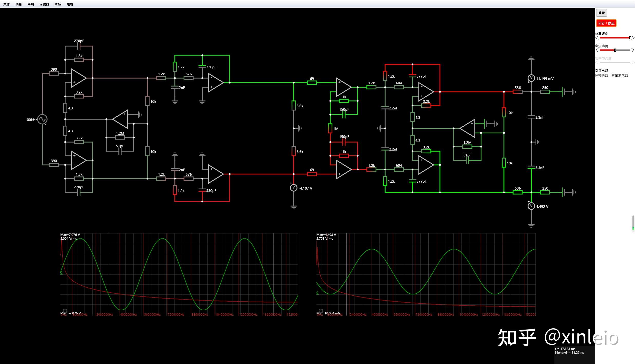Open the 文件 menu
The width and height of the screenshot is (635, 364).
pos(6,4)
